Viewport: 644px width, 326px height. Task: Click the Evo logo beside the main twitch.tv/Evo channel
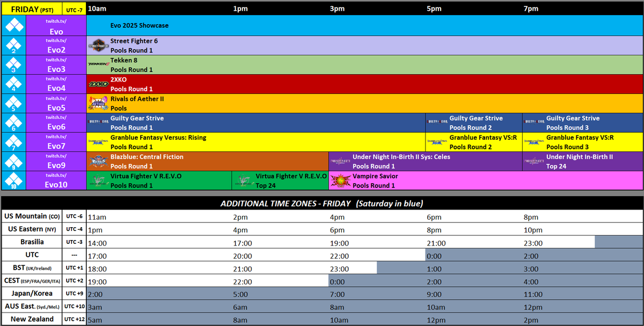point(13,26)
